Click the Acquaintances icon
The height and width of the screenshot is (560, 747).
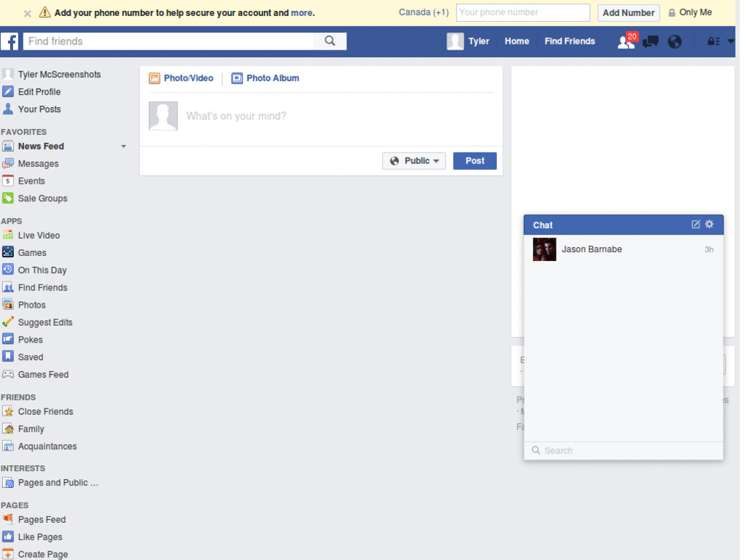[x=7, y=446]
